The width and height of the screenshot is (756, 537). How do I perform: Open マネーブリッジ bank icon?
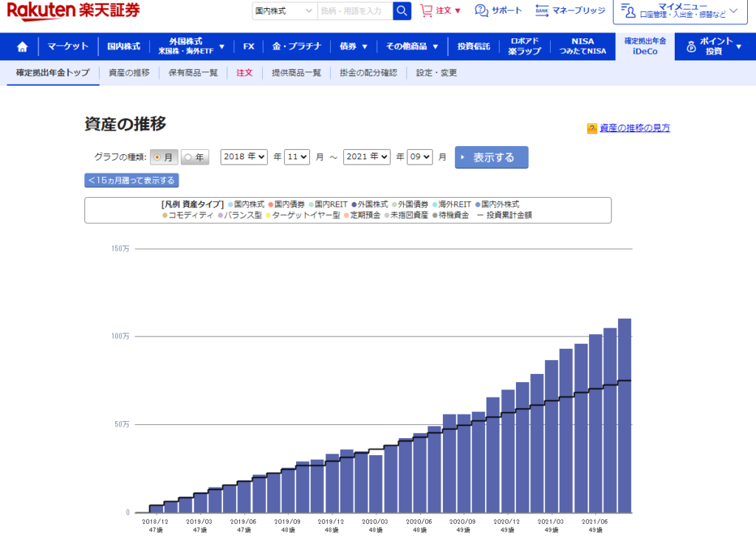click(x=542, y=10)
